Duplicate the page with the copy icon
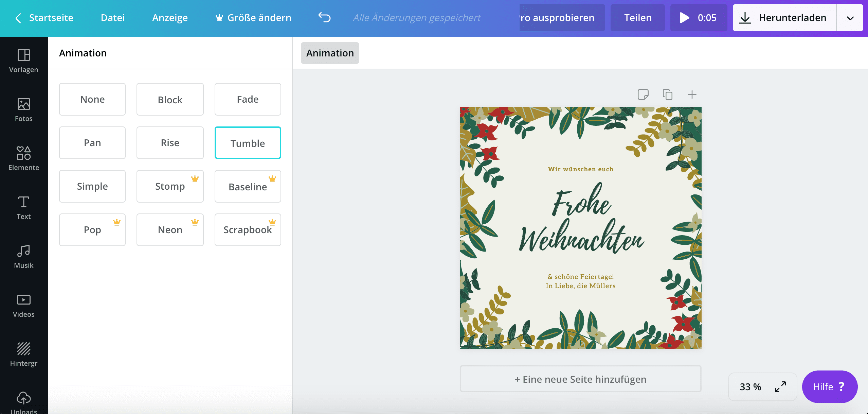This screenshot has width=868, height=414. (x=667, y=94)
